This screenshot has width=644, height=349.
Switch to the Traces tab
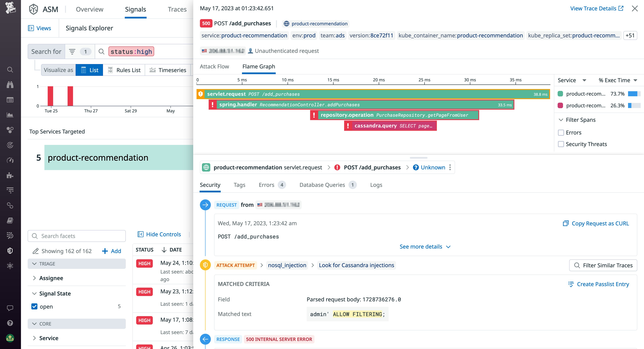[177, 9]
